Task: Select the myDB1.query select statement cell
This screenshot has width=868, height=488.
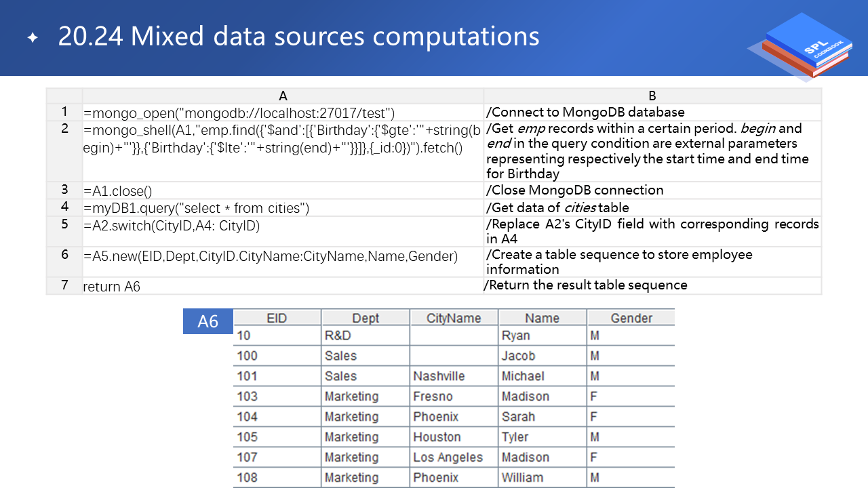Action: pyautogui.click(x=196, y=208)
